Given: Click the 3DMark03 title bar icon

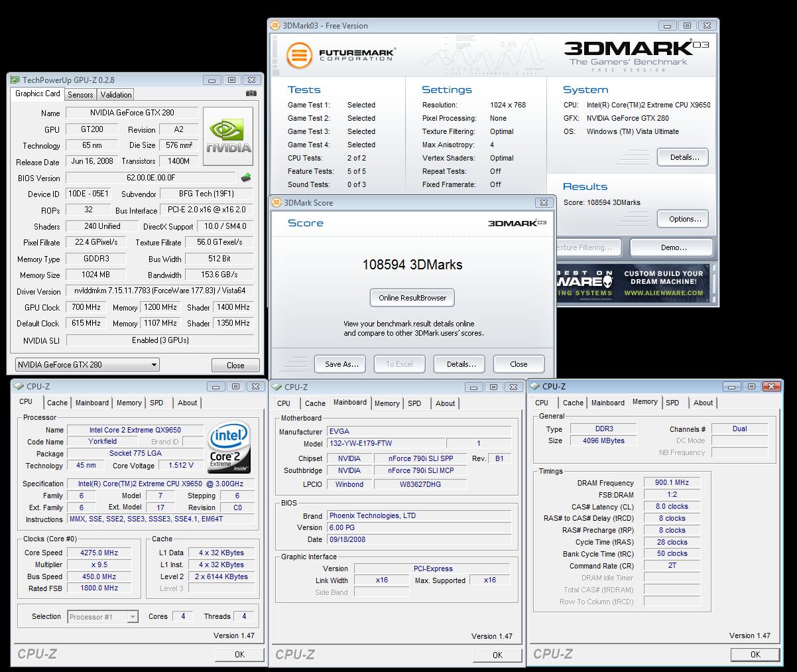Looking at the screenshot, I should coord(275,26).
